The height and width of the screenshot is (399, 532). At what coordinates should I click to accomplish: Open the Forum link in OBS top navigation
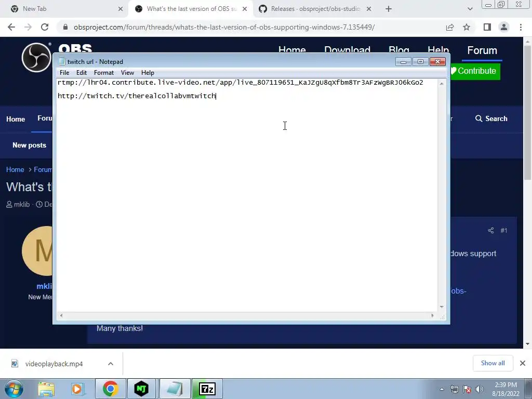click(482, 50)
